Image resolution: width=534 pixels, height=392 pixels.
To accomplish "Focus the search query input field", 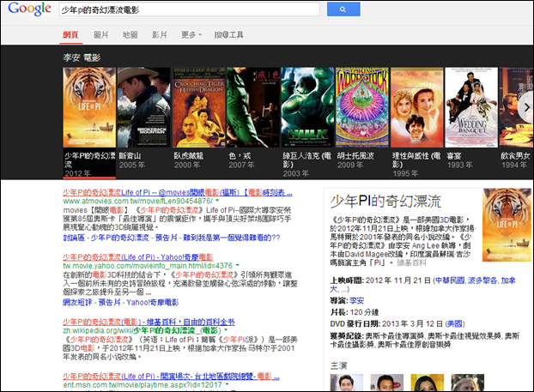I will [189, 9].
